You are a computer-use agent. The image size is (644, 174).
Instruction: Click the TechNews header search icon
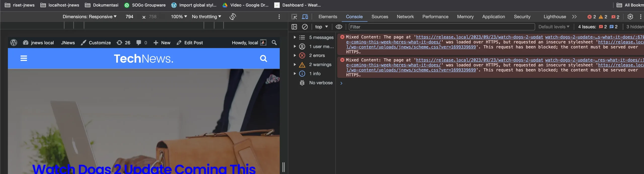point(263,59)
